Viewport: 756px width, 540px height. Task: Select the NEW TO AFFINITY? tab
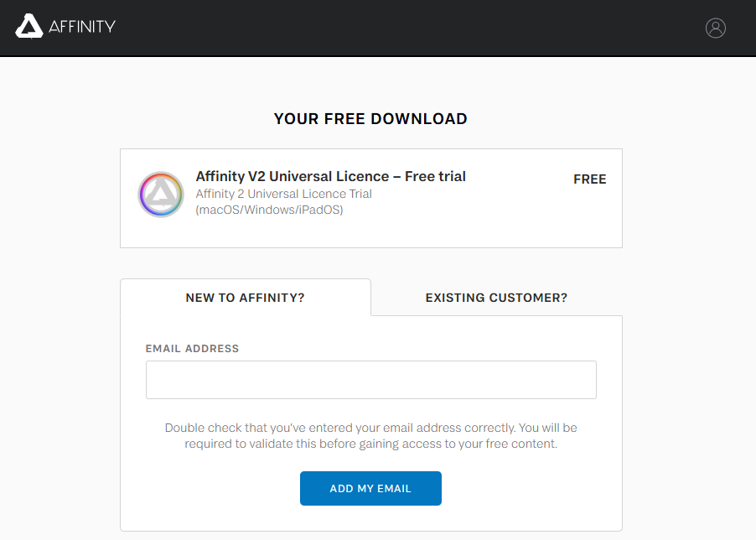tap(245, 297)
